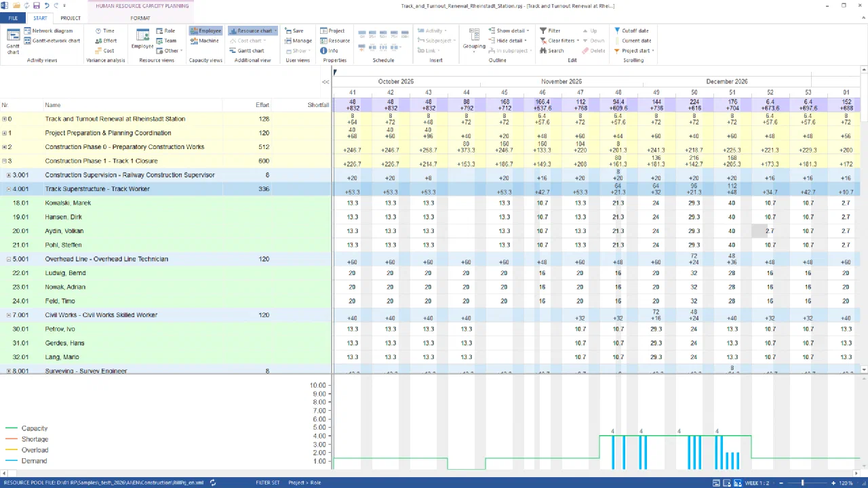Expand row 3.001 Construction Supervision
This screenshot has height=488, width=868.
click(x=9, y=175)
